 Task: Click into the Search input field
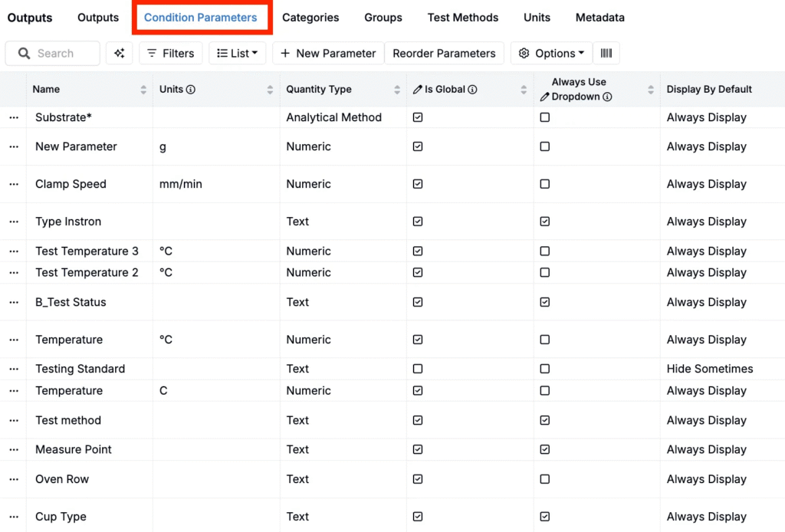[61, 53]
